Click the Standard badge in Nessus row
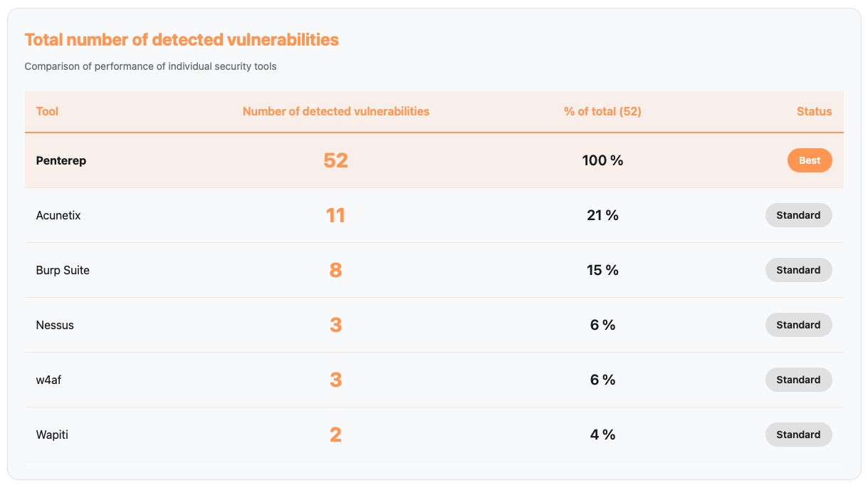 (x=798, y=325)
